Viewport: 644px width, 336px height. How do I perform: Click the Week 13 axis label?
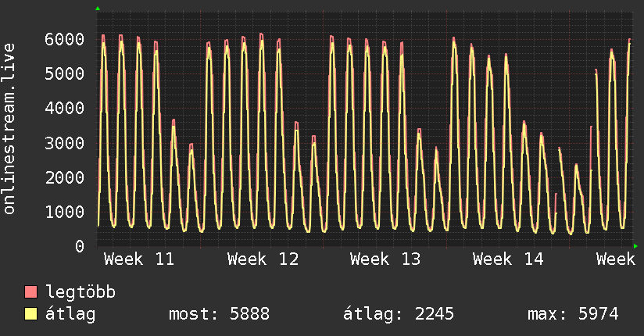click(385, 259)
